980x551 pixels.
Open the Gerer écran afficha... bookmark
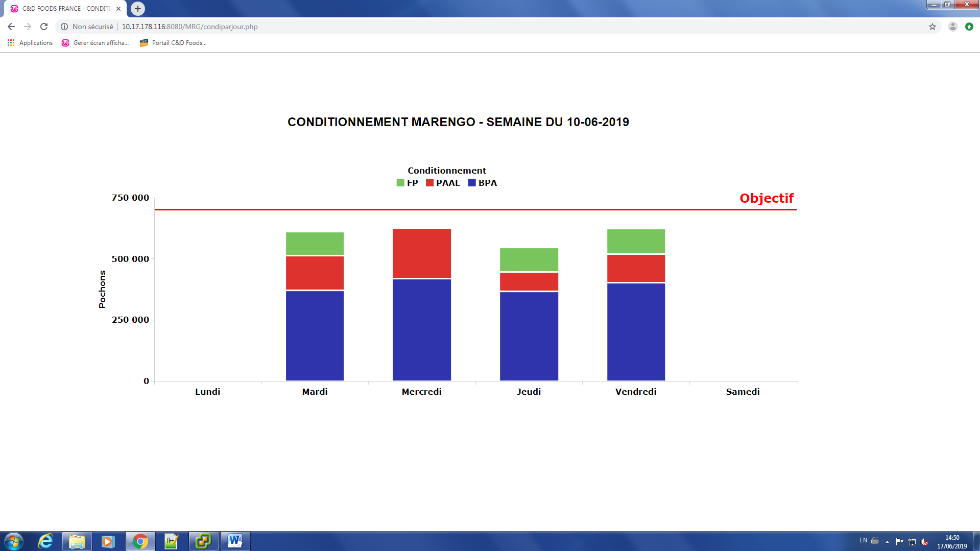(x=95, y=43)
